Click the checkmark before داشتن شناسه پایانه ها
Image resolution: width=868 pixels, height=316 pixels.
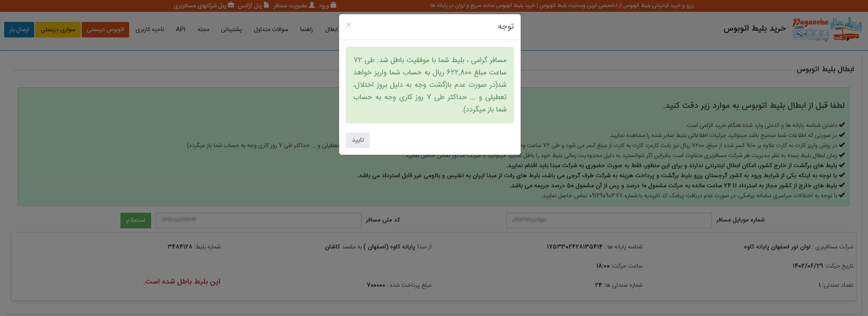[x=842, y=125]
